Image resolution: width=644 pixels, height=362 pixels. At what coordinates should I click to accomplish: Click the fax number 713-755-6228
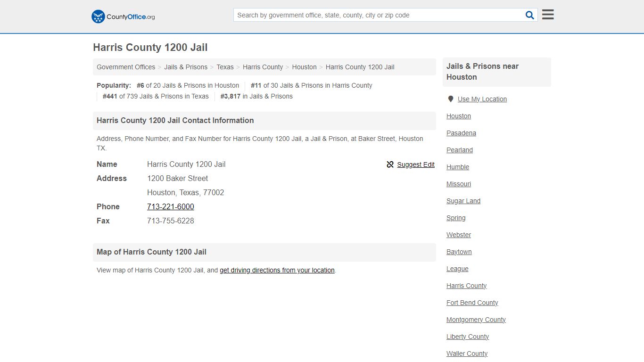pyautogui.click(x=171, y=221)
